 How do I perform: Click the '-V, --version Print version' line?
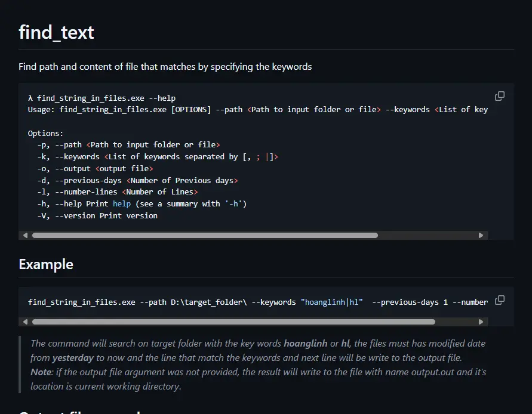pos(97,215)
